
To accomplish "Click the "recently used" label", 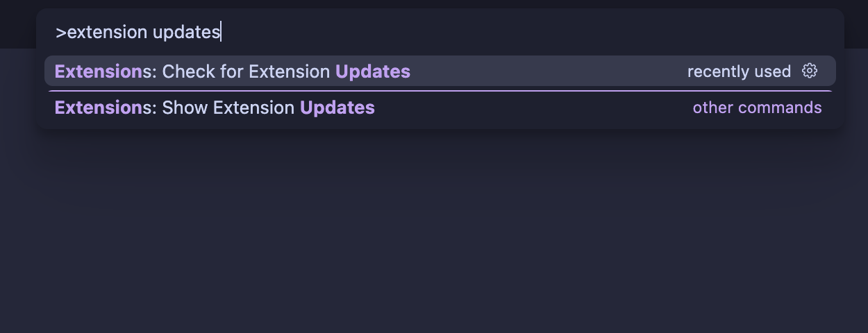I will point(739,71).
